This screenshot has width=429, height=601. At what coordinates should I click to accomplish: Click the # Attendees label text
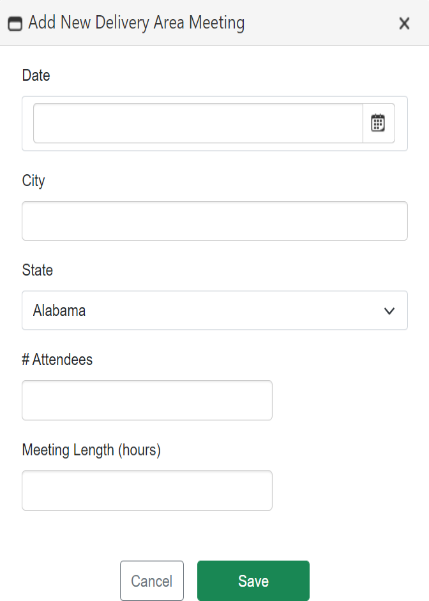click(x=57, y=360)
